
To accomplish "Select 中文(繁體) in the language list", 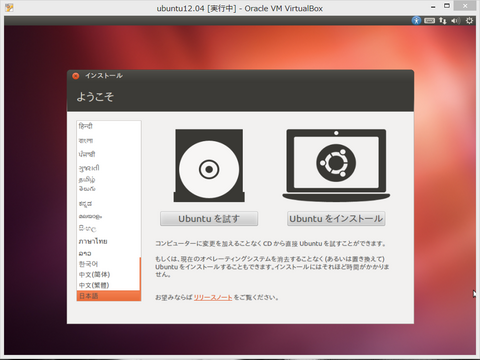I will coord(108,285).
